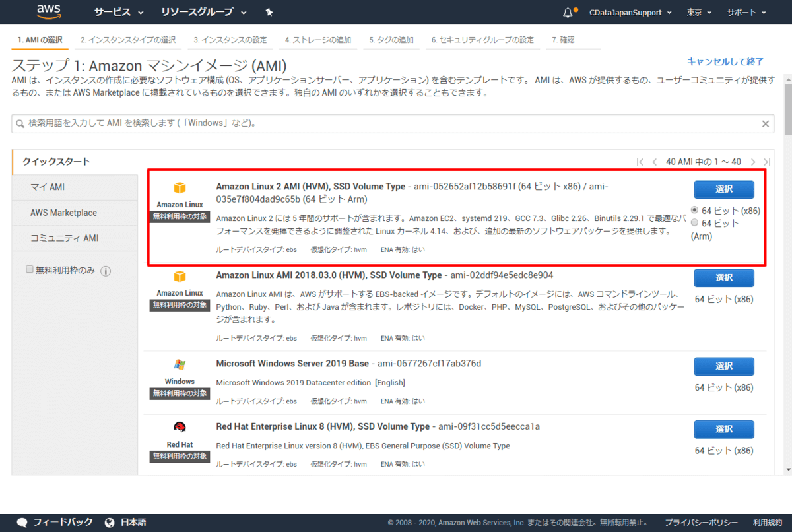Image resolution: width=792 pixels, height=532 pixels.
Task: Expand the CDataJapanSupport account menu
Action: 630,12
